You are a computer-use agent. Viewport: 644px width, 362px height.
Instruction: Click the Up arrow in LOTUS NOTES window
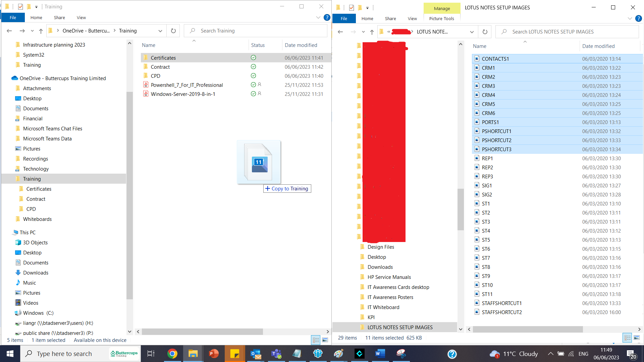click(x=372, y=32)
